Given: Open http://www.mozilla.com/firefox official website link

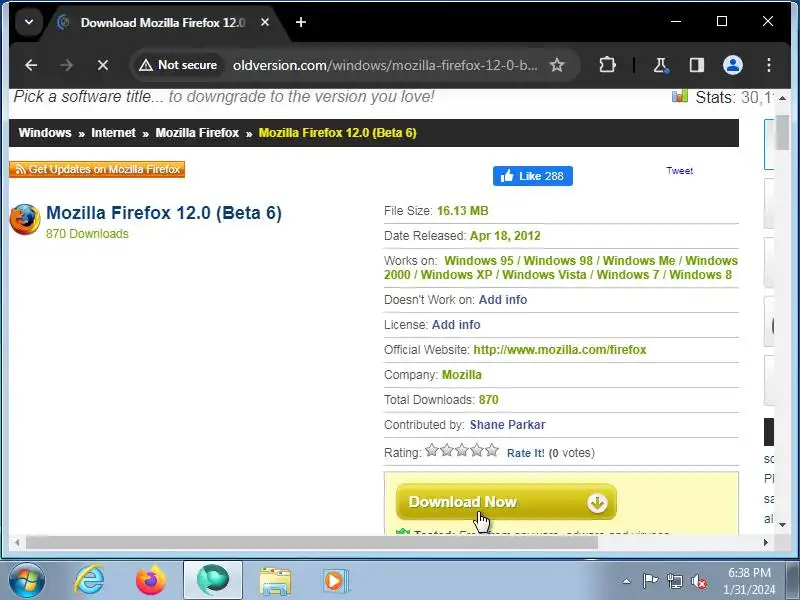Looking at the screenshot, I should tap(560, 349).
